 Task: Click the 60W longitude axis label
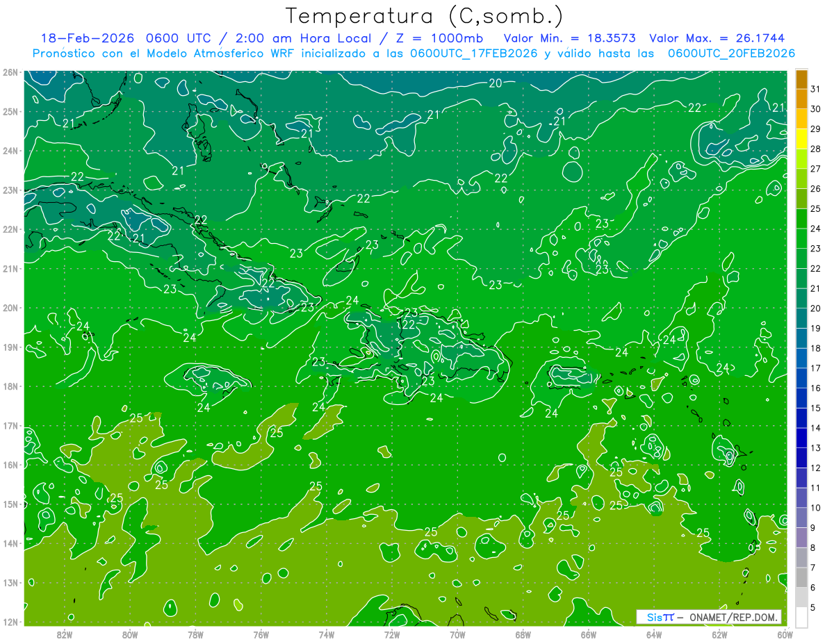[785, 634]
